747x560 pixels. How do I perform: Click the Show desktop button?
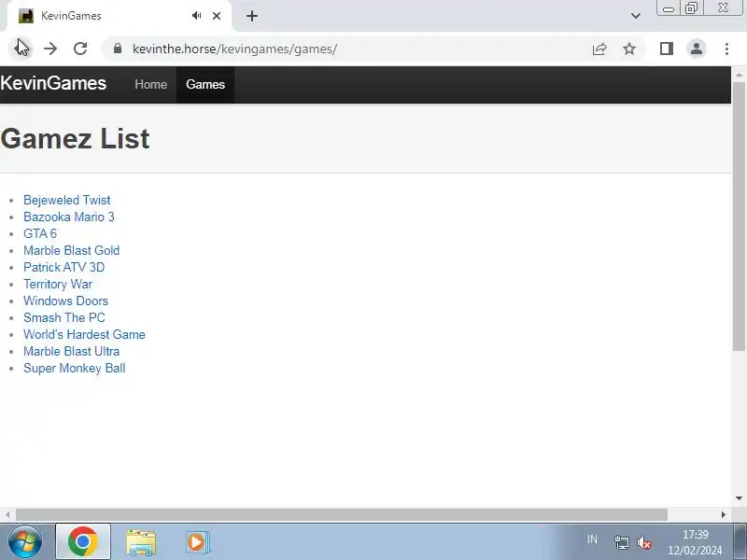[740, 542]
